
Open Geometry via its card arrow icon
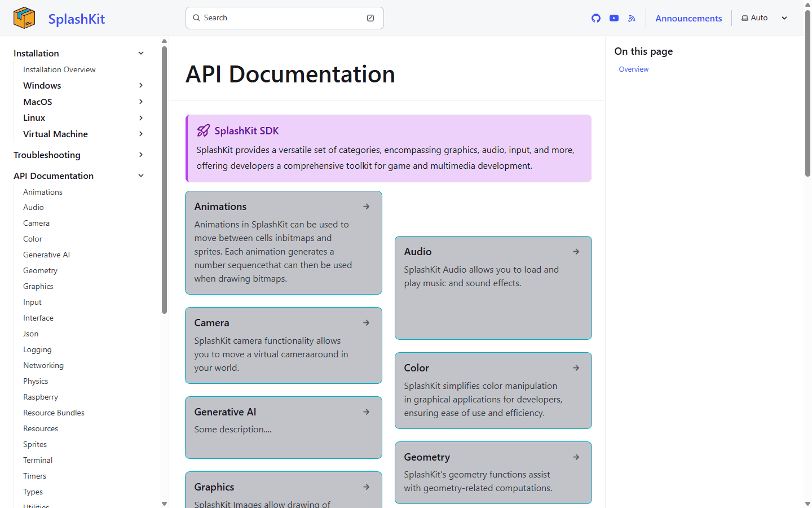coord(576,457)
